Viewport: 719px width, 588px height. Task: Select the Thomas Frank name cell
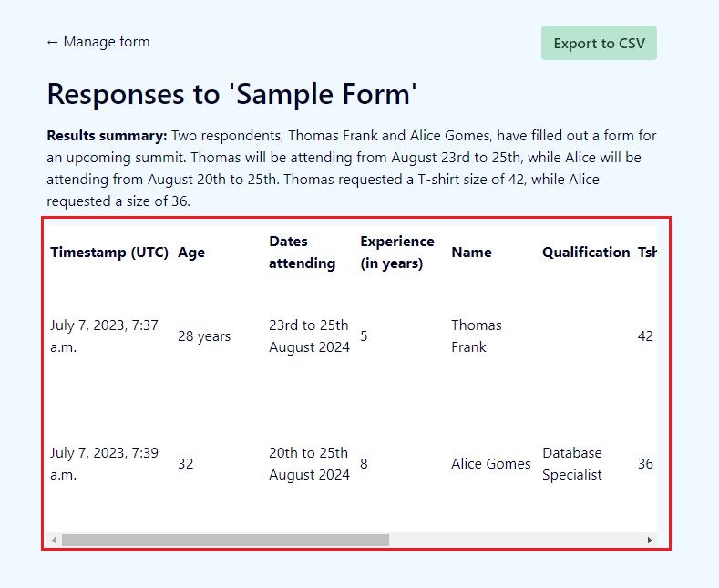(476, 336)
